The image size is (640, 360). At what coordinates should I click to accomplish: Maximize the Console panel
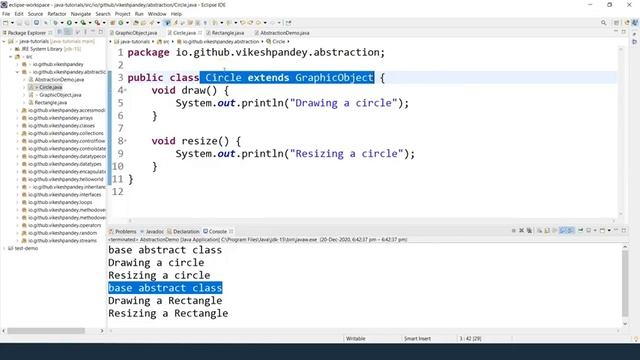click(x=624, y=230)
